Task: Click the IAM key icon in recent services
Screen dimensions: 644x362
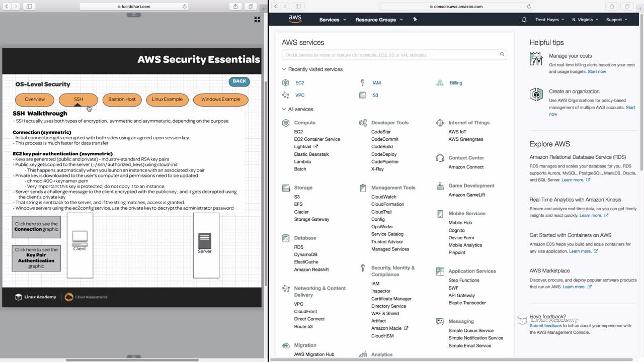Action: point(362,82)
